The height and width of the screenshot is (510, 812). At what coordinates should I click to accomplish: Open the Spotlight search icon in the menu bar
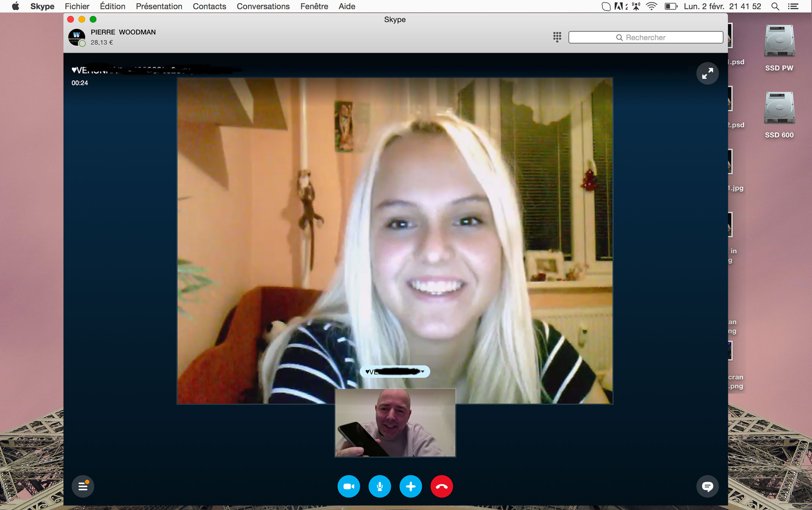tap(775, 6)
